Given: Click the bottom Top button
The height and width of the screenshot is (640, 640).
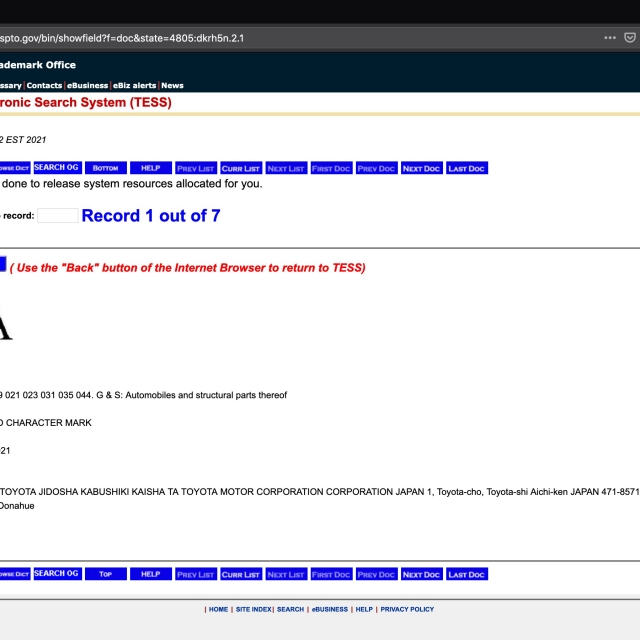Looking at the screenshot, I should point(106,574).
